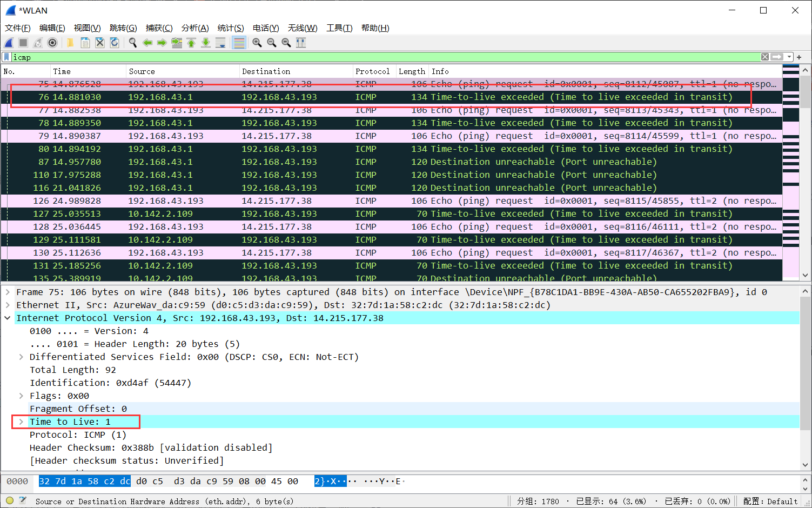Screen dimensions: 812x508
Task: Go back to previous packet with the left arrow
Action: point(147,43)
